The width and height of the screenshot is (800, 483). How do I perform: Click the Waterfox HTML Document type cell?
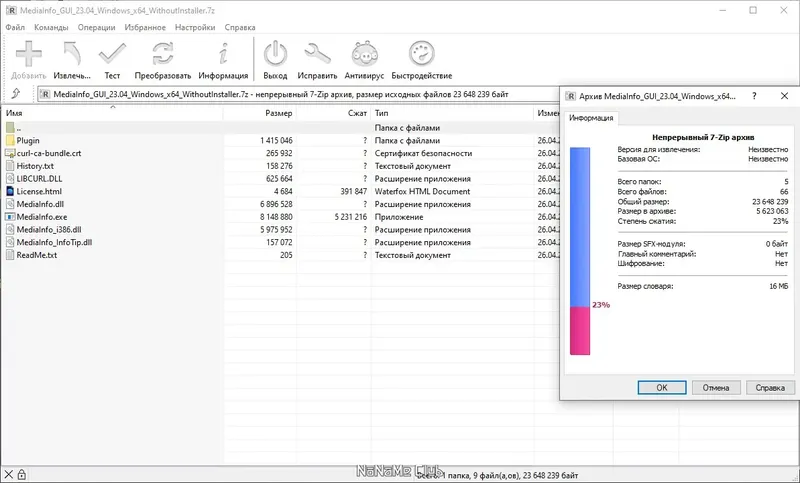[422, 191]
